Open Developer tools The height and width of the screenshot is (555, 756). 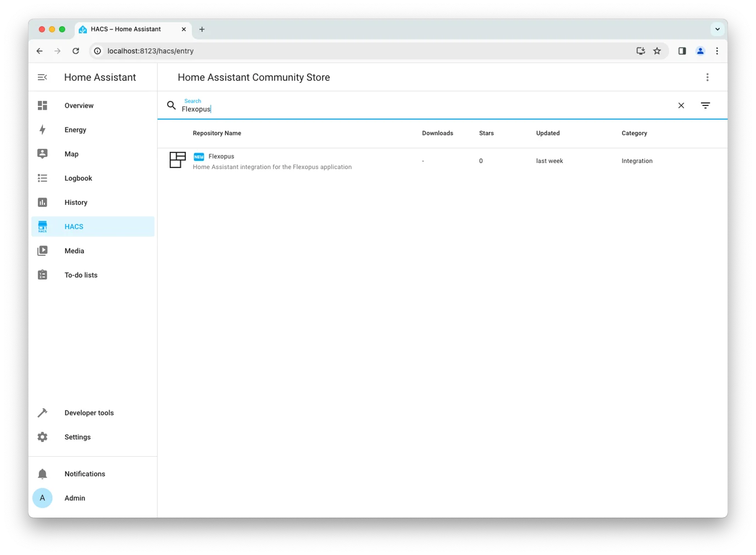tap(89, 412)
